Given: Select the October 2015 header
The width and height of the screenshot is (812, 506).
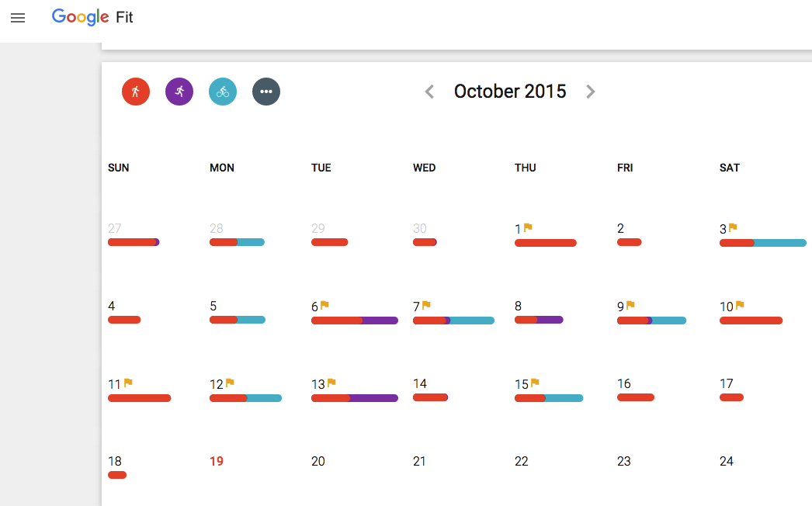Looking at the screenshot, I should pos(510,91).
